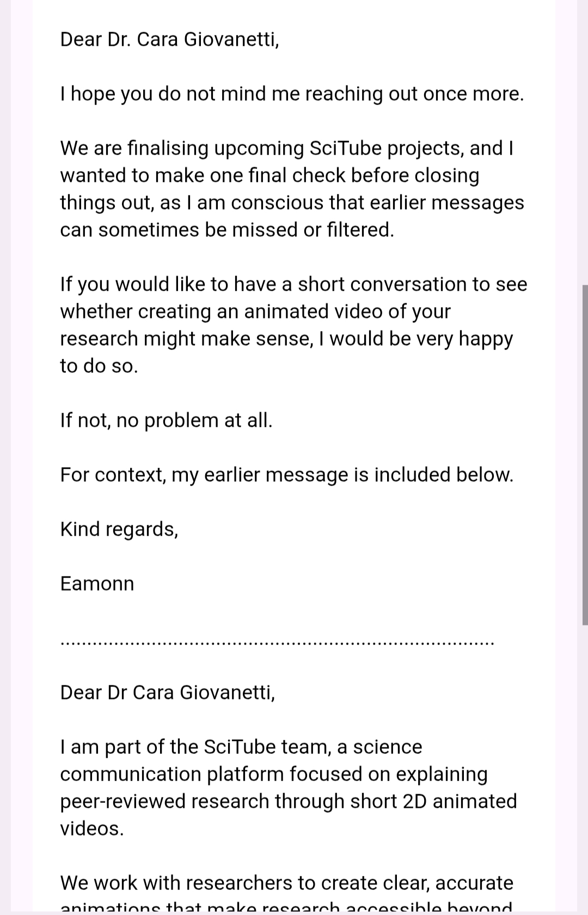Click the quoted greeting "Dear Dr Cara Giovanetti,"
Viewport: 588px width, 915px height.
point(167,693)
